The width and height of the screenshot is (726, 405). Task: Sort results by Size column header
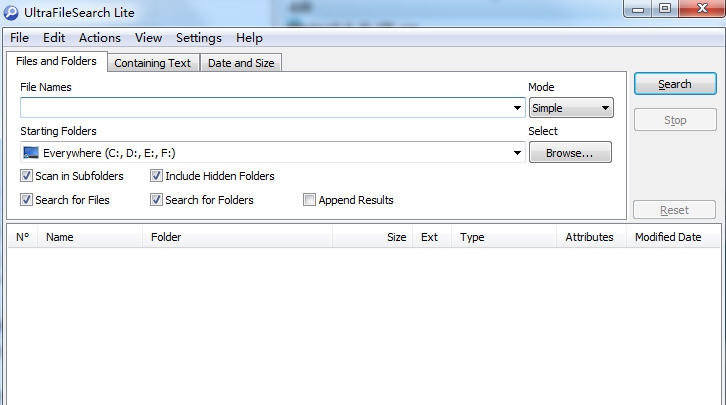click(373, 237)
